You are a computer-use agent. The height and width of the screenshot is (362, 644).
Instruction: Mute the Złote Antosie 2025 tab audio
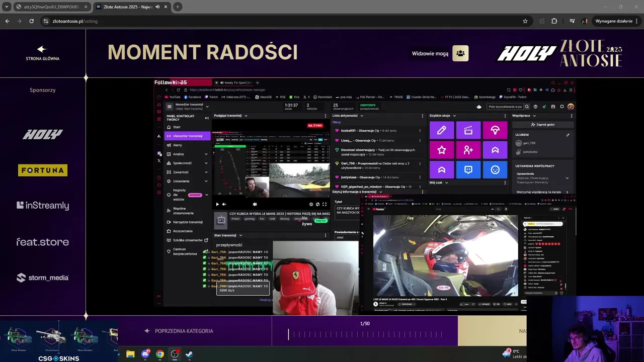click(x=158, y=7)
